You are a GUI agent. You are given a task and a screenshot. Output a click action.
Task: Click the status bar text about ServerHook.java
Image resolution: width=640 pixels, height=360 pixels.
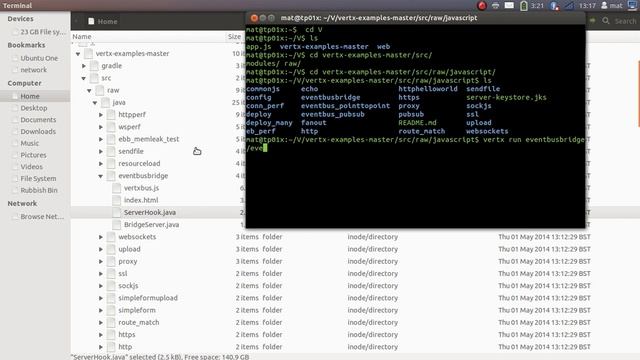(x=160, y=357)
